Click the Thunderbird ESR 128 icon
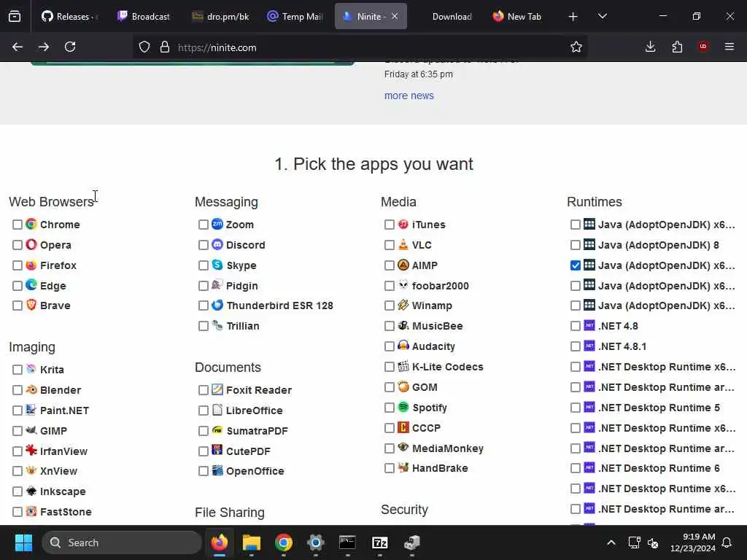 tap(217, 305)
